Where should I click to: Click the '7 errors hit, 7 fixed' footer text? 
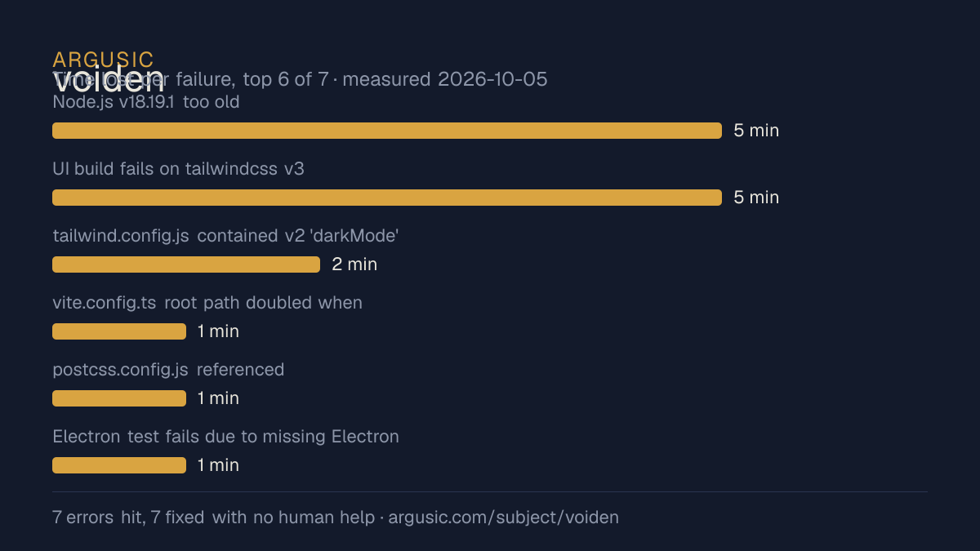[x=128, y=518]
